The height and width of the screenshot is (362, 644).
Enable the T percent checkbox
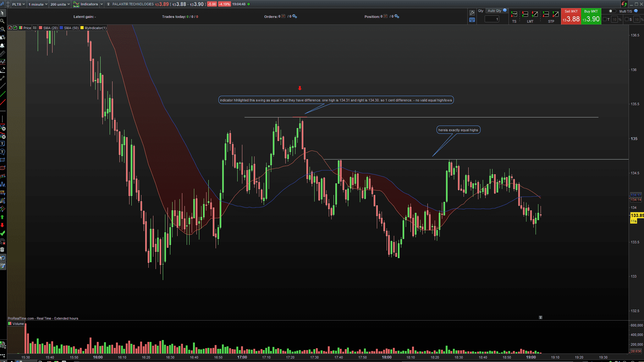(605, 19)
